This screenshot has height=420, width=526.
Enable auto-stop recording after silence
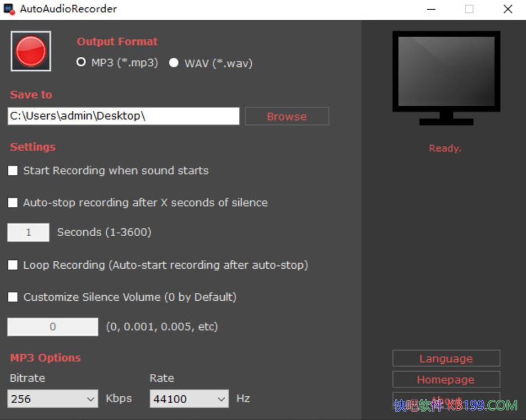pos(12,202)
